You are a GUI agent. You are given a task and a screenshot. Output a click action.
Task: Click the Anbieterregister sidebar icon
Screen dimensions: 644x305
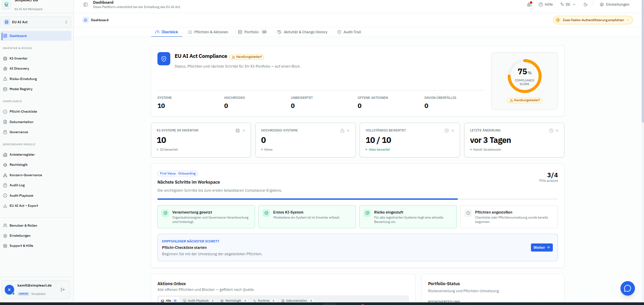click(5, 155)
